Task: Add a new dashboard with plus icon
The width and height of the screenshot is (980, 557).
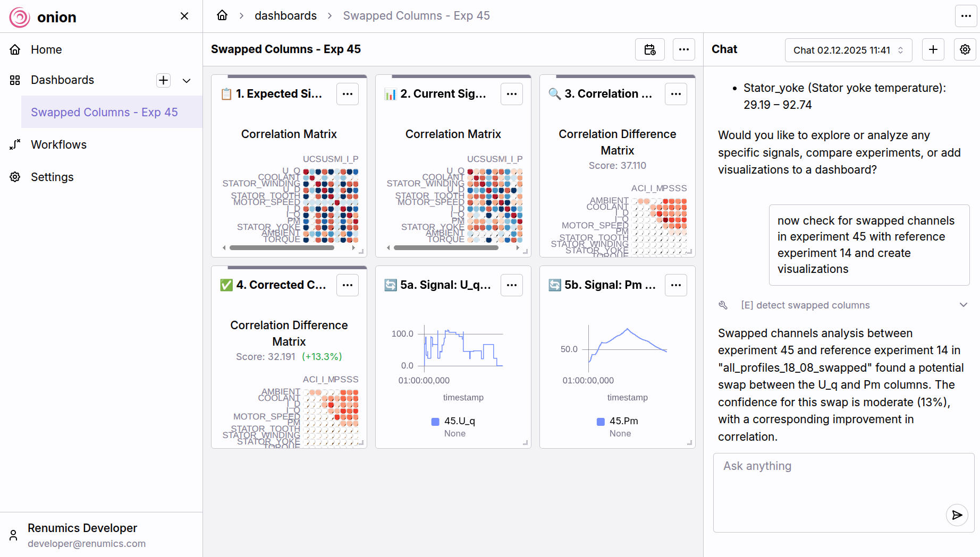Action: coord(163,80)
